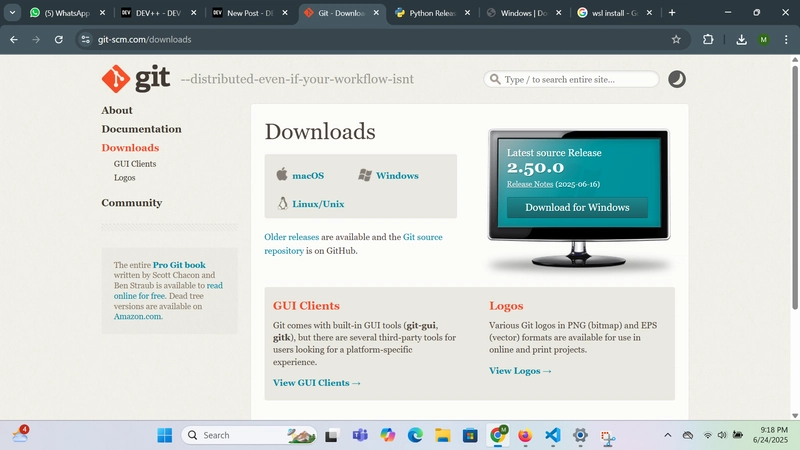Image resolution: width=800 pixels, height=450 pixels.
Task: Open Documentation in the sidebar
Action: click(141, 129)
